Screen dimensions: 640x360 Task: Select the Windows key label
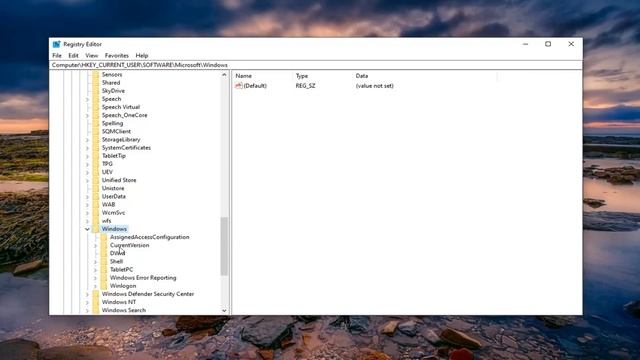click(114, 229)
